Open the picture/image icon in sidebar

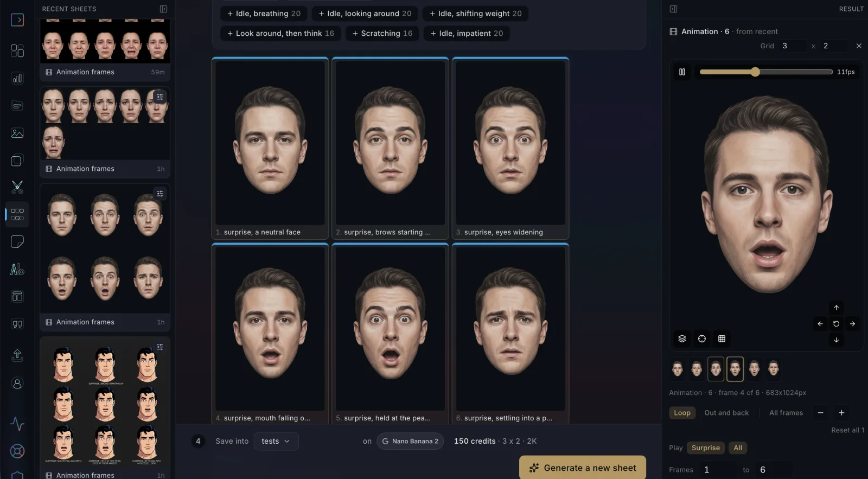(17, 133)
